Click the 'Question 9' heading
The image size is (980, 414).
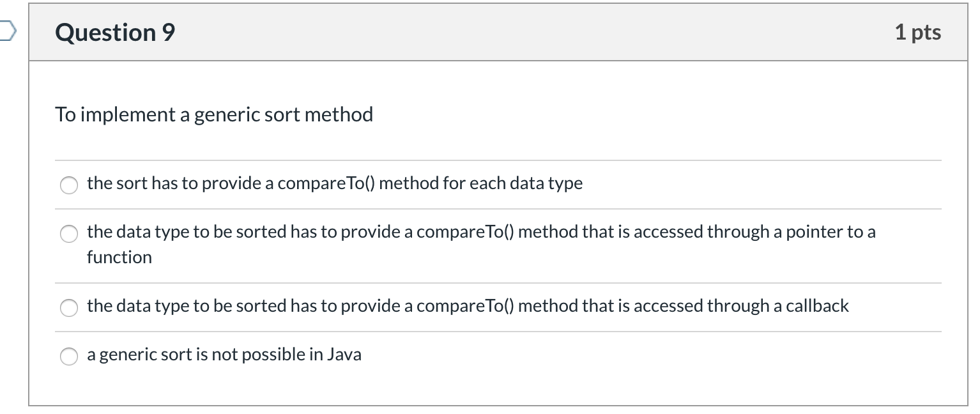[115, 32]
